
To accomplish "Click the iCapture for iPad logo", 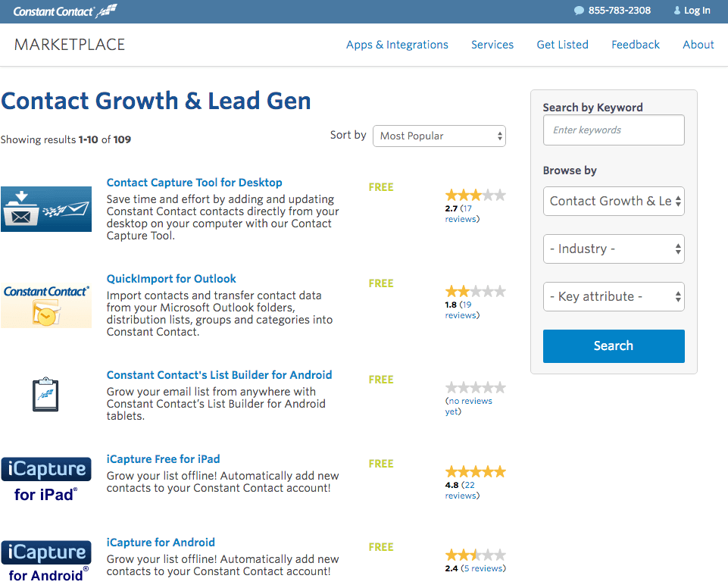I will pyautogui.click(x=46, y=480).
